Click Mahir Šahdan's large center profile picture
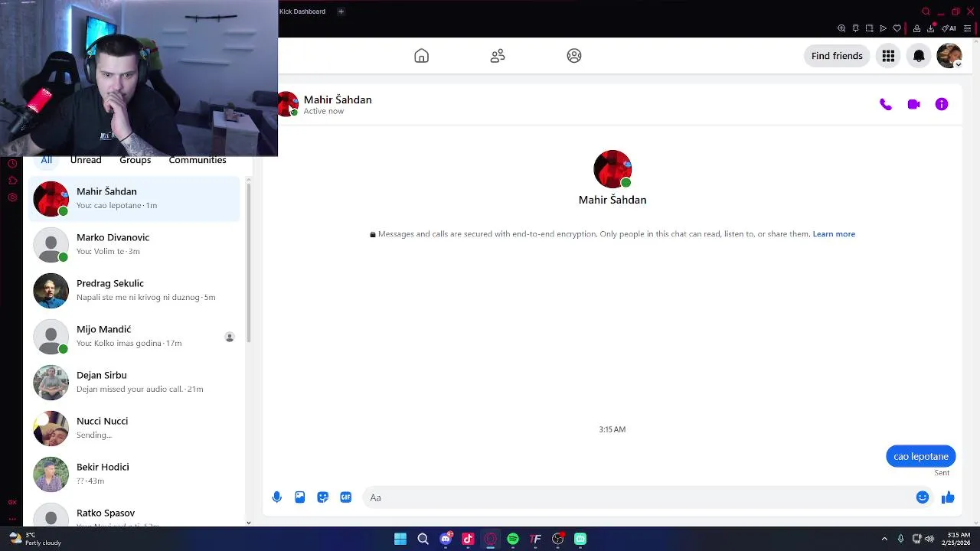This screenshot has height=551, width=980. coord(612,169)
